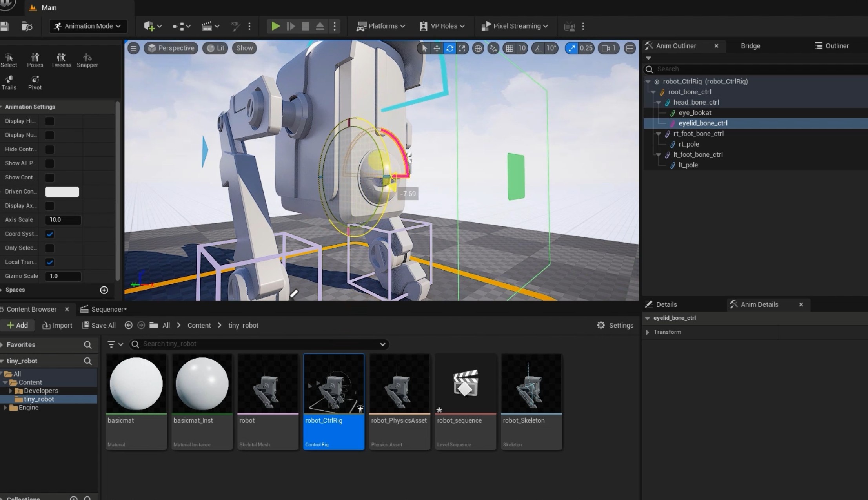Image resolution: width=868 pixels, height=500 pixels.
Task: Expand the Transform section in Anim Details
Action: 648,332
